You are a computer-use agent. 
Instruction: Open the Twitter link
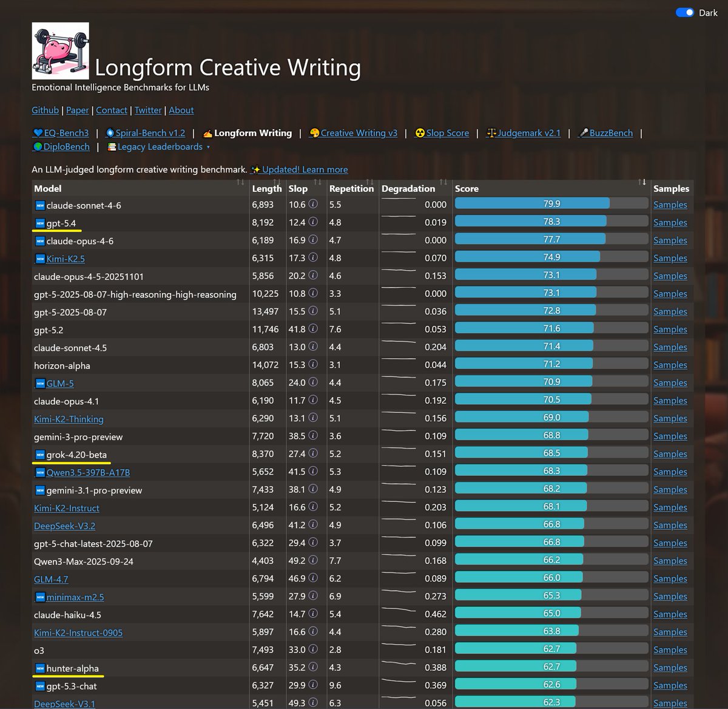pyautogui.click(x=148, y=110)
